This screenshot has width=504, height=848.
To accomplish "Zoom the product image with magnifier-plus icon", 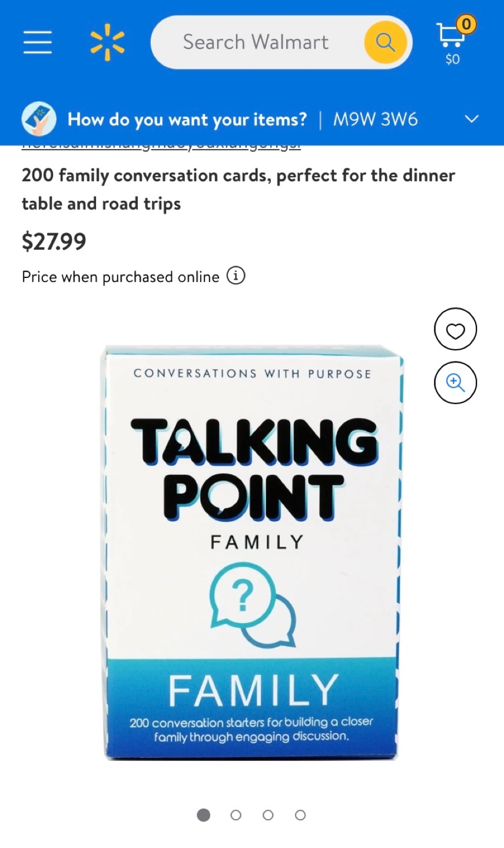I will [x=455, y=383].
